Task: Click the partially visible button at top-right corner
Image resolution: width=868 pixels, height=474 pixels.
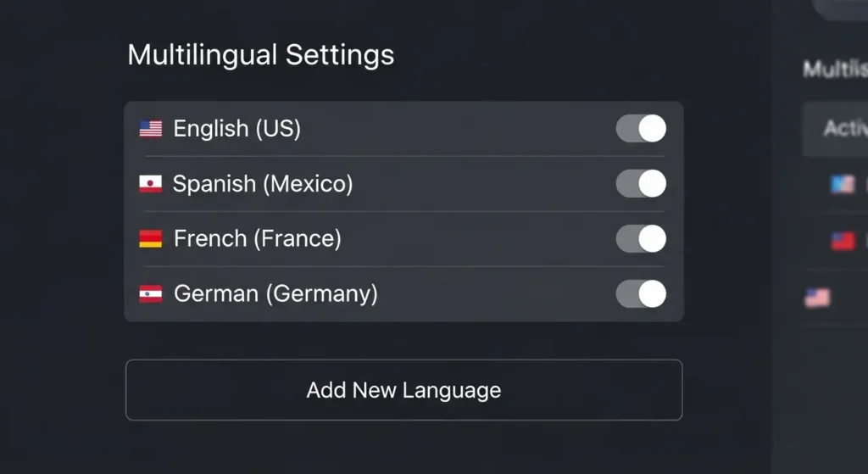Action: click(841, 7)
